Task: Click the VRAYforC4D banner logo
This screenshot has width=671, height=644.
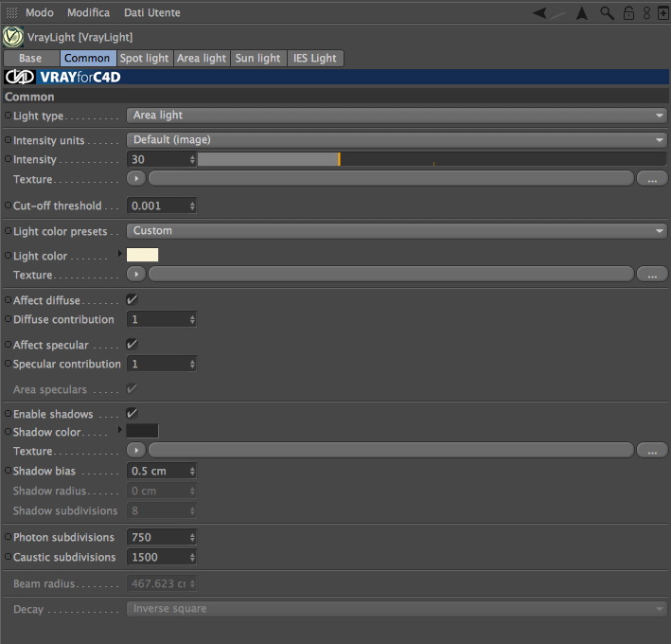Action: pos(62,77)
